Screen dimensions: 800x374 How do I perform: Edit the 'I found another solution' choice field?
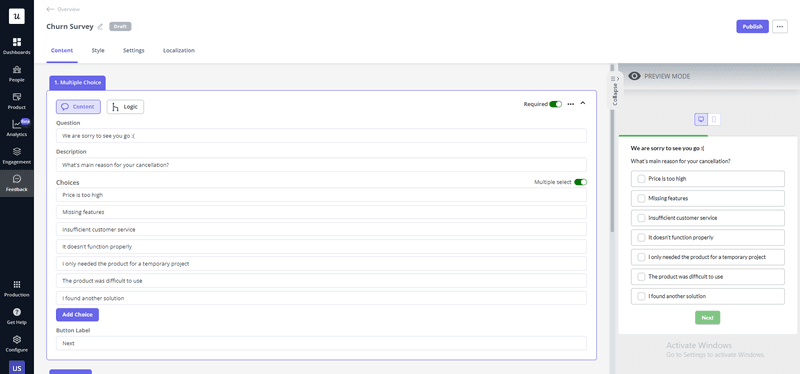tap(321, 298)
